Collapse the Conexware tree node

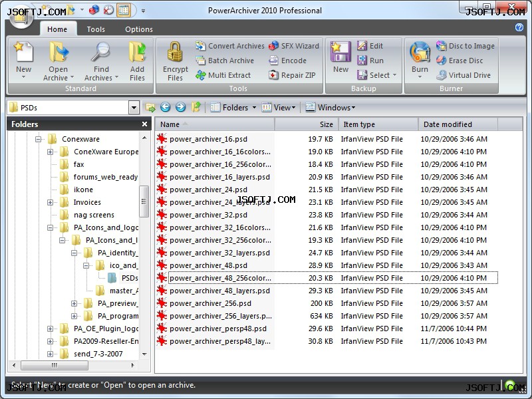(39, 139)
